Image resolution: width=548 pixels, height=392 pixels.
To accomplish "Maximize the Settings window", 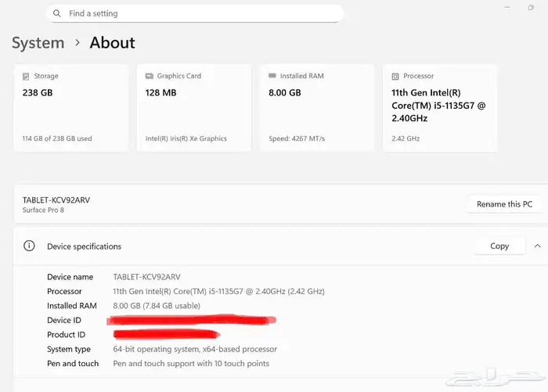I will coord(532,7).
